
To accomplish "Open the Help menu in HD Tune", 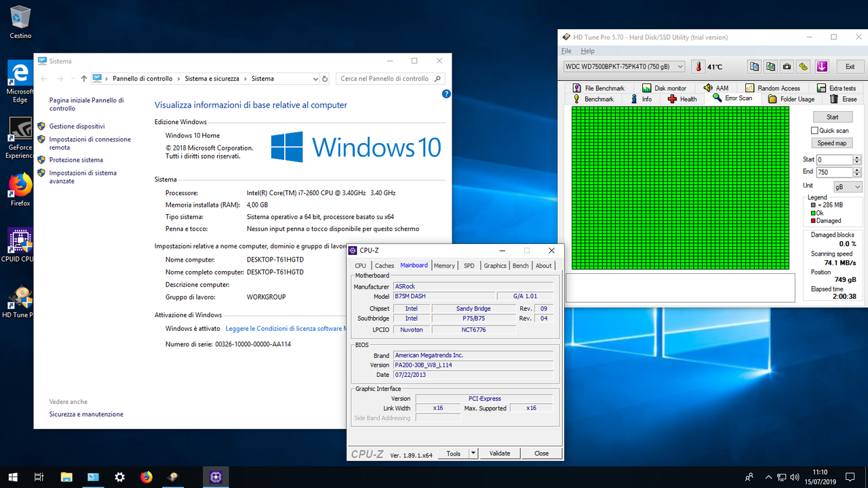I will point(588,51).
